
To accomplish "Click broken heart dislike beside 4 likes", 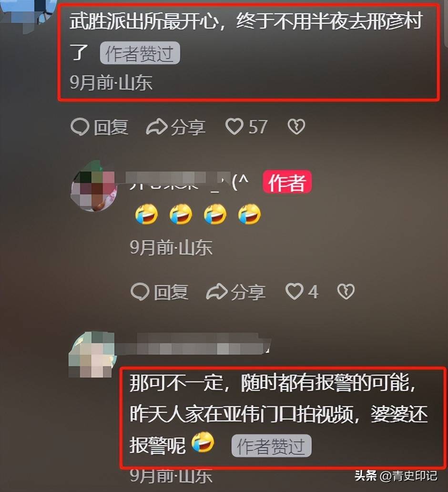I will [346, 291].
